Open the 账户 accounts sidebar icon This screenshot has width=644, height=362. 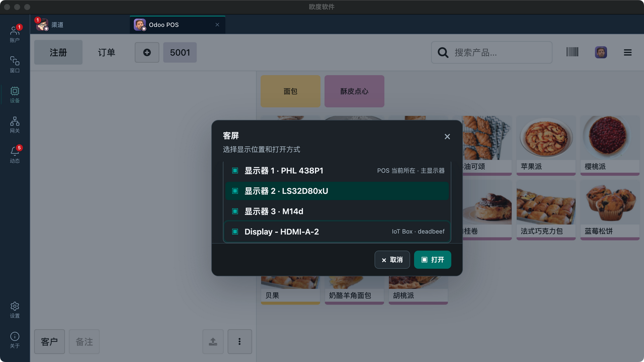tap(15, 34)
